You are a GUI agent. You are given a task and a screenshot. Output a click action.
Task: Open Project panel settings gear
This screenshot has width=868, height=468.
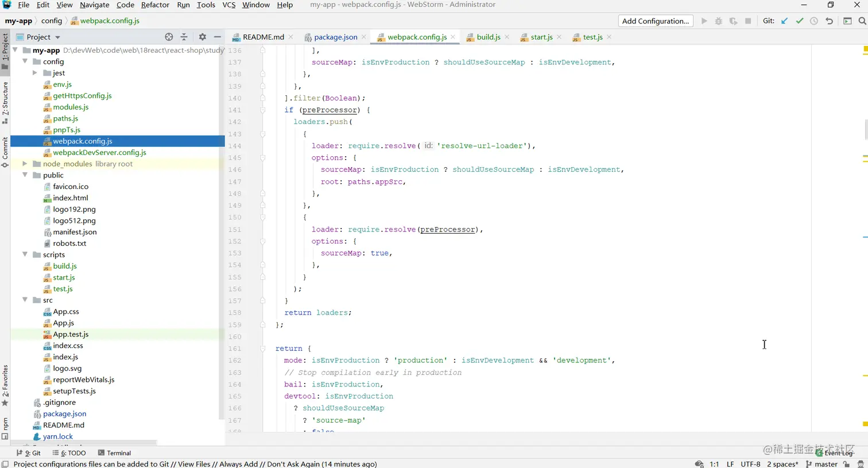(x=202, y=37)
